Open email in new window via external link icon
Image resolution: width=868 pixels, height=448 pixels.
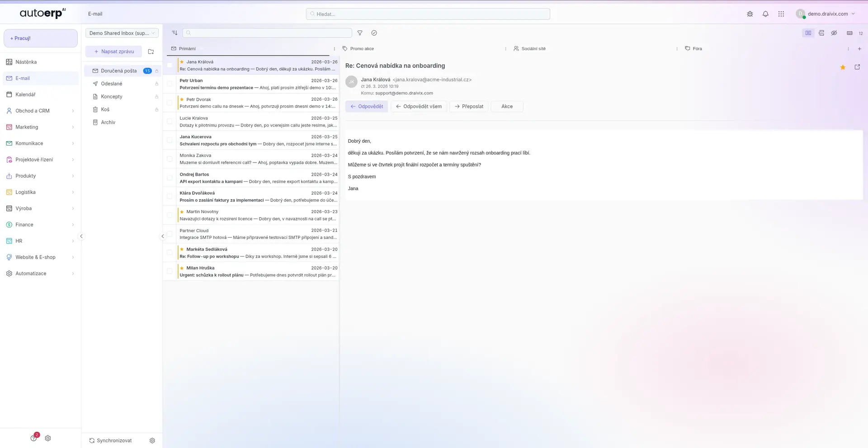[857, 67]
